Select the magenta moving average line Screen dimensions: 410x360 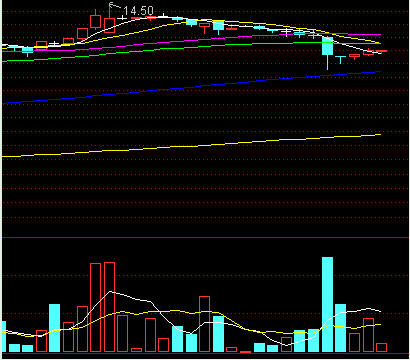pos(191,41)
